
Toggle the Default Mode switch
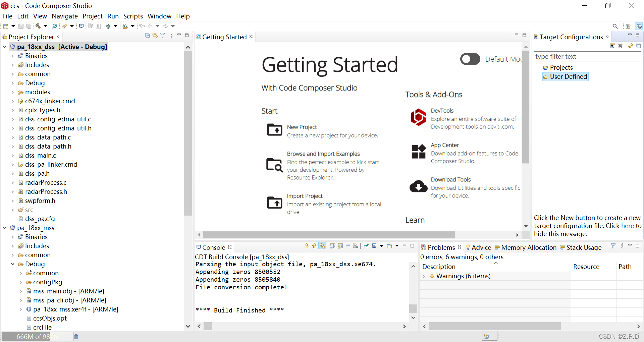(x=470, y=59)
